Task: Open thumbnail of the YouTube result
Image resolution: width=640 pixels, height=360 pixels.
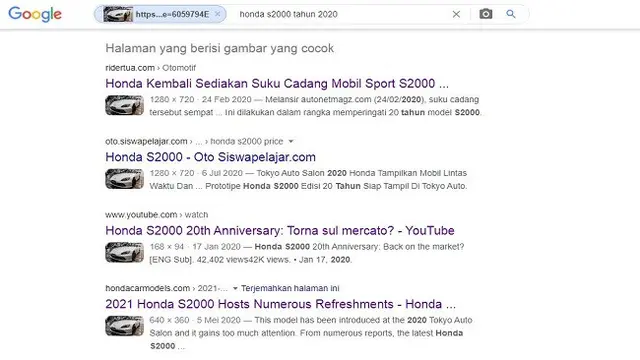Action: (124, 252)
